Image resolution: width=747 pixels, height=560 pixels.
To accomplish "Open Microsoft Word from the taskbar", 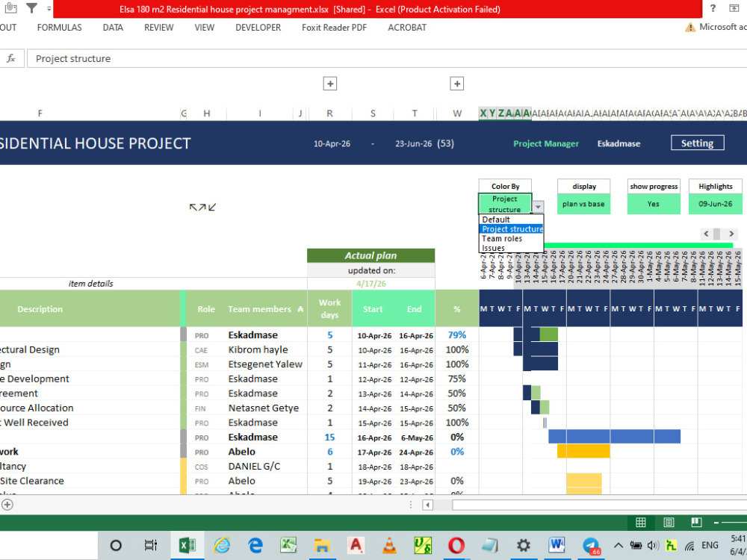I will 557,545.
